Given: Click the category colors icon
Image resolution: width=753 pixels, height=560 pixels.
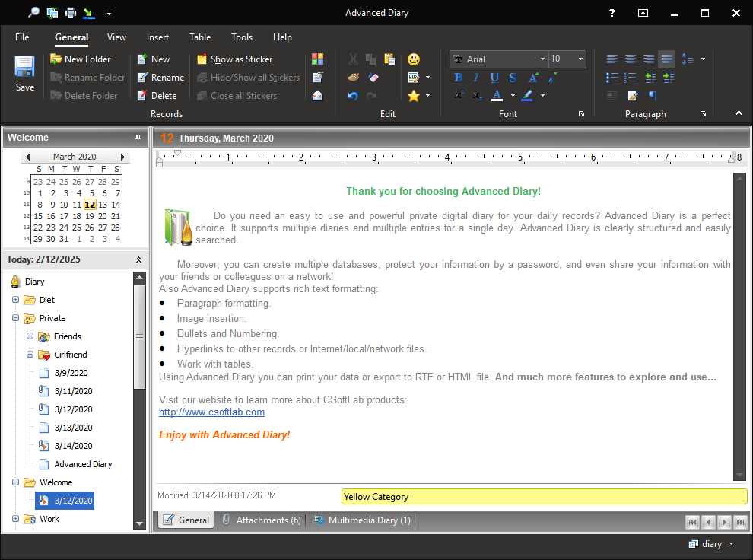Looking at the screenshot, I should pos(317,59).
